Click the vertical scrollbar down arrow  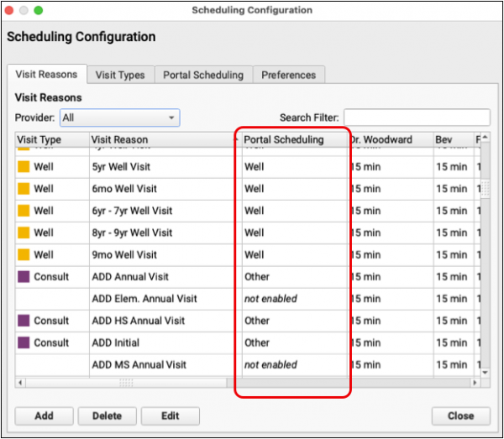pos(483,370)
